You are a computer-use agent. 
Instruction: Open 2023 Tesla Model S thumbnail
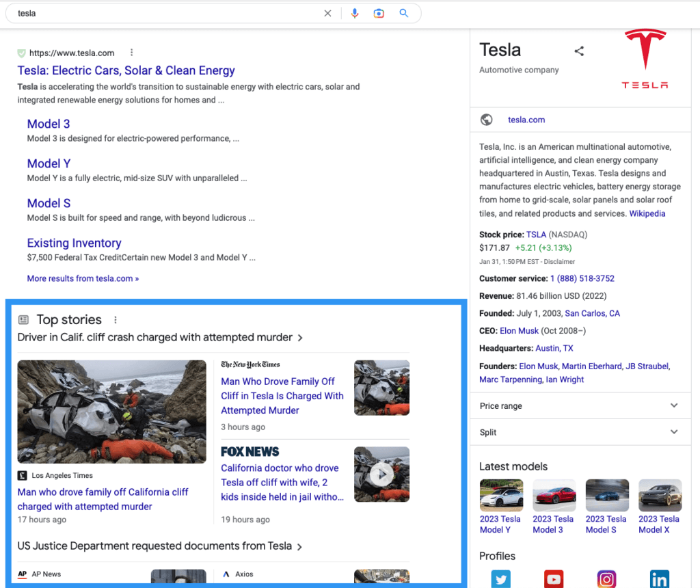[607, 495]
